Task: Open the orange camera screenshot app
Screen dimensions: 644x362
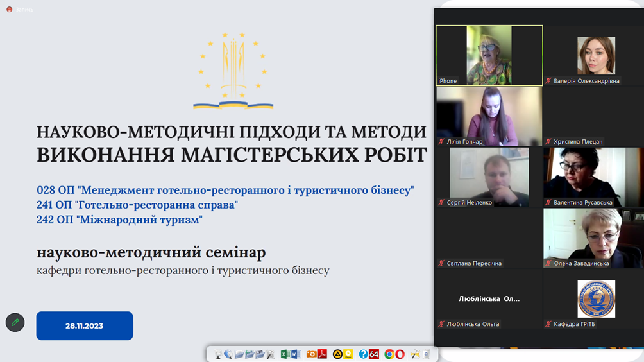Action: [x=311, y=354]
